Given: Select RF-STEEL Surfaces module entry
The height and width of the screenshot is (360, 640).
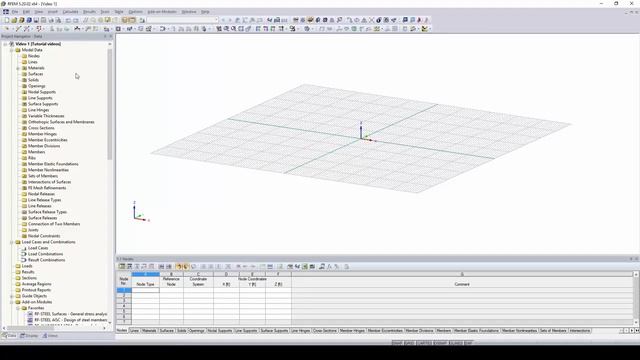Looking at the screenshot, I should (71, 314).
